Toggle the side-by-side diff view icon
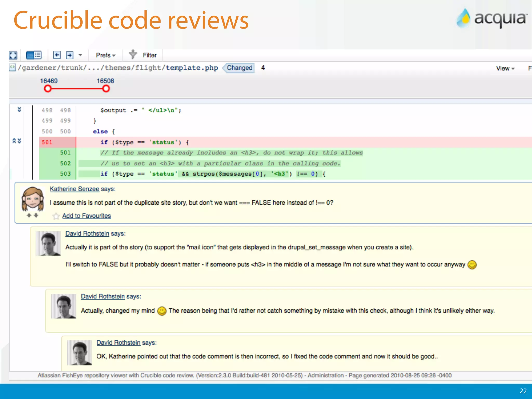The image size is (532, 399). [x=34, y=55]
